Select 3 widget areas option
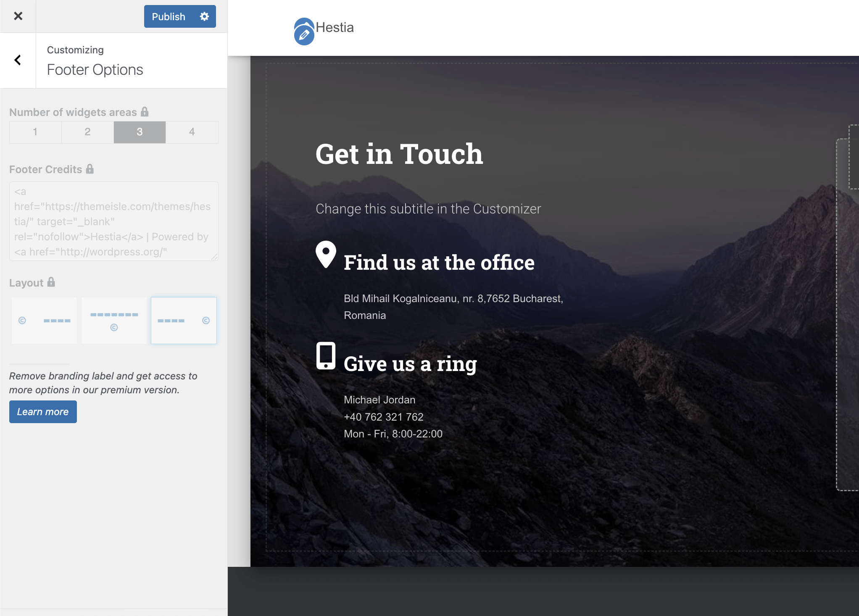859x616 pixels. 140,132
